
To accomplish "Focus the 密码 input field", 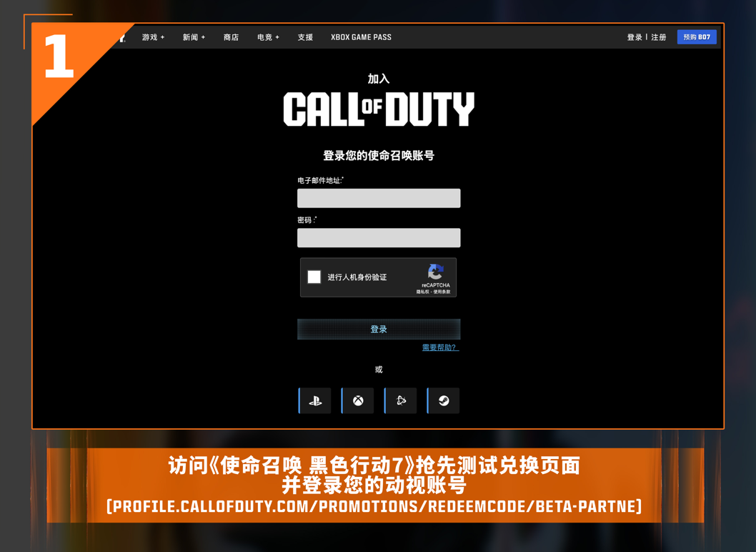I will coord(379,237).
